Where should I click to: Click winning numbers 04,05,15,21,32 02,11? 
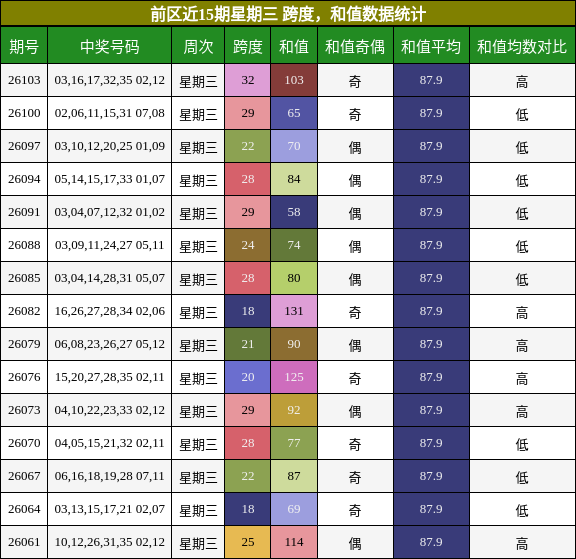pos(109,443)
